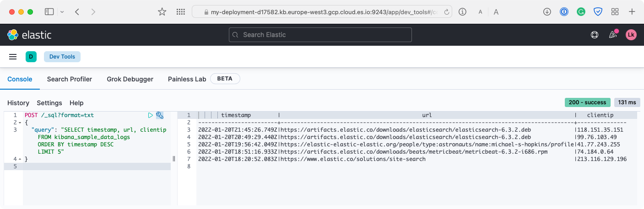644x209 pixels.
Task: Collapse the request body at line 2
Action: [20, 123]
